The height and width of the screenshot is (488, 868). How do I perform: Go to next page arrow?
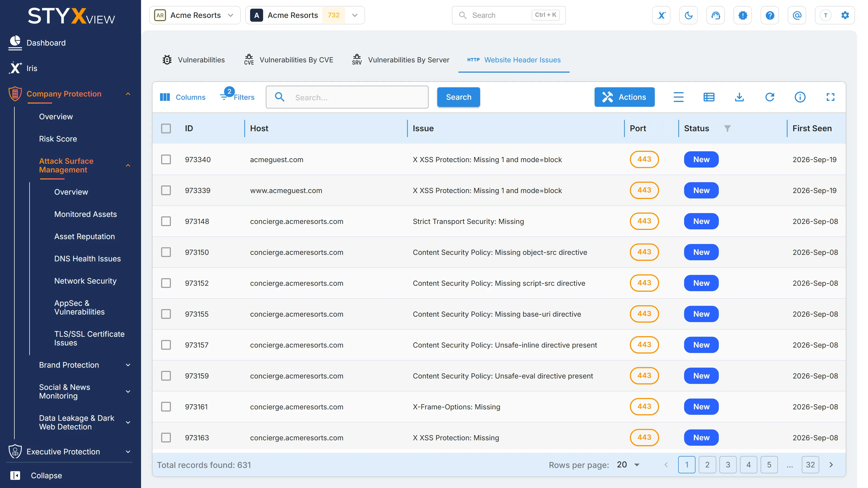[x=831, y=465]
